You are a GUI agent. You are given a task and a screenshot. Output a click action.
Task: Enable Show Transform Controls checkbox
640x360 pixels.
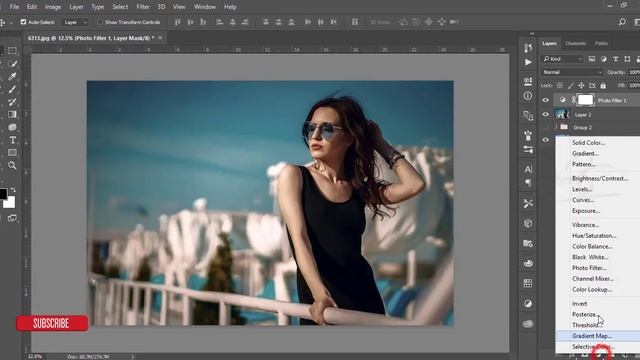click(100, 22)
